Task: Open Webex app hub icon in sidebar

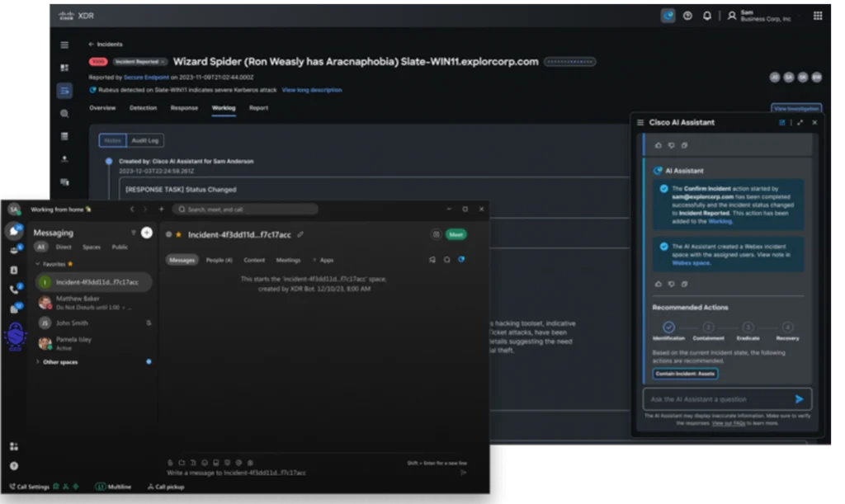Action: point(14,446)
